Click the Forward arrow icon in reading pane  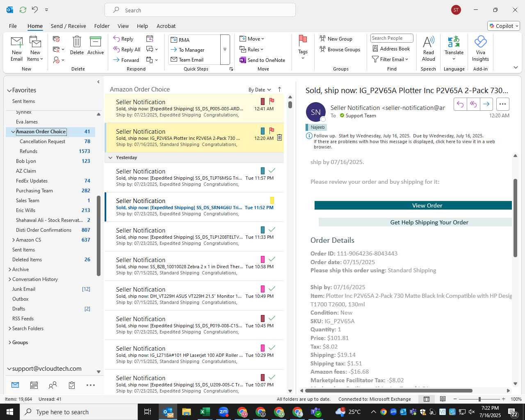tap(486, 104)
